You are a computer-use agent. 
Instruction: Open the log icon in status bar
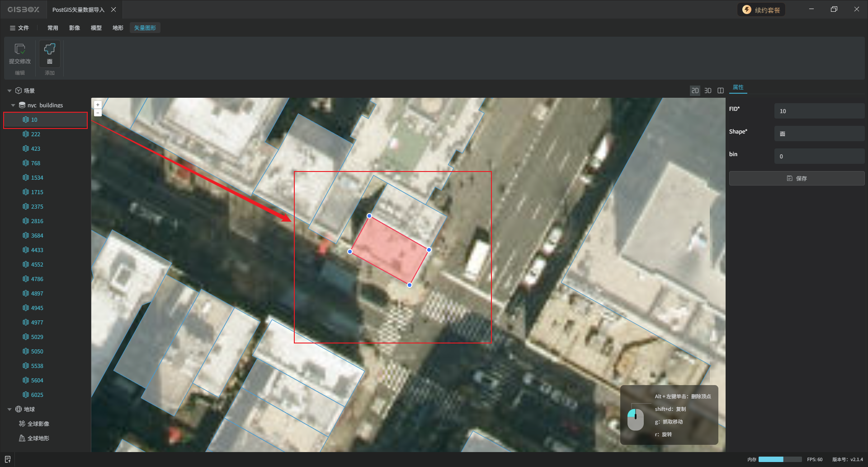point(8,459)
